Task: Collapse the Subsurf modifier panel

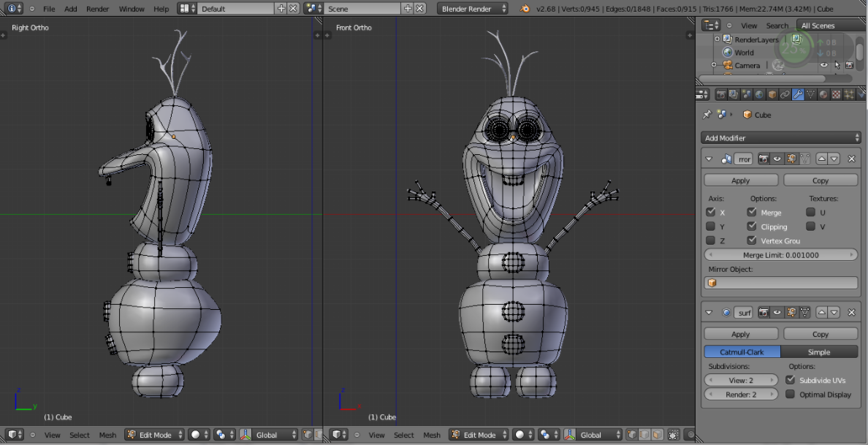Action: (709, 313)
